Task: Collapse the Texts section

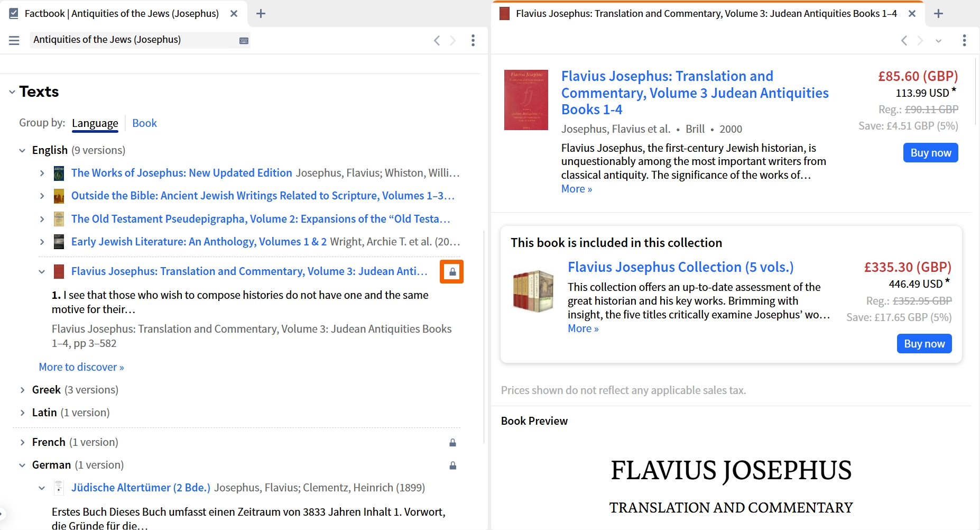Action: point(12,92)
